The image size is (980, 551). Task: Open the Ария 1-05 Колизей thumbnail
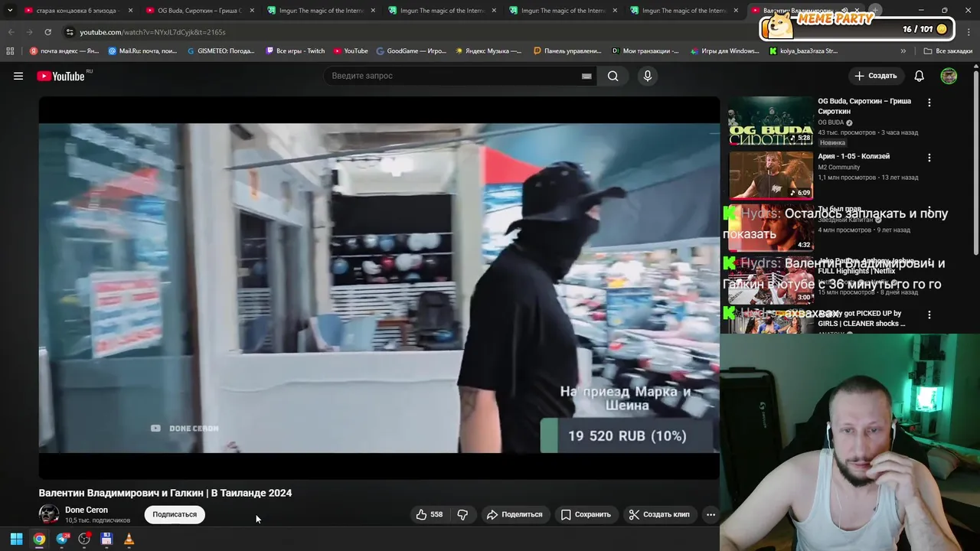(x=770, y=175)
